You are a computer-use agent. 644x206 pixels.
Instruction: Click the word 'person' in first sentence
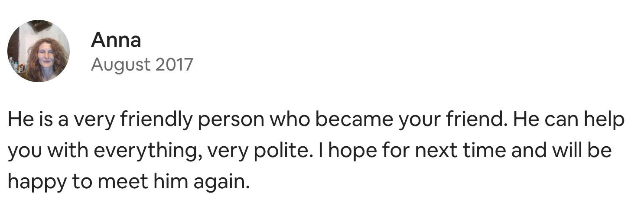(231, 120)
